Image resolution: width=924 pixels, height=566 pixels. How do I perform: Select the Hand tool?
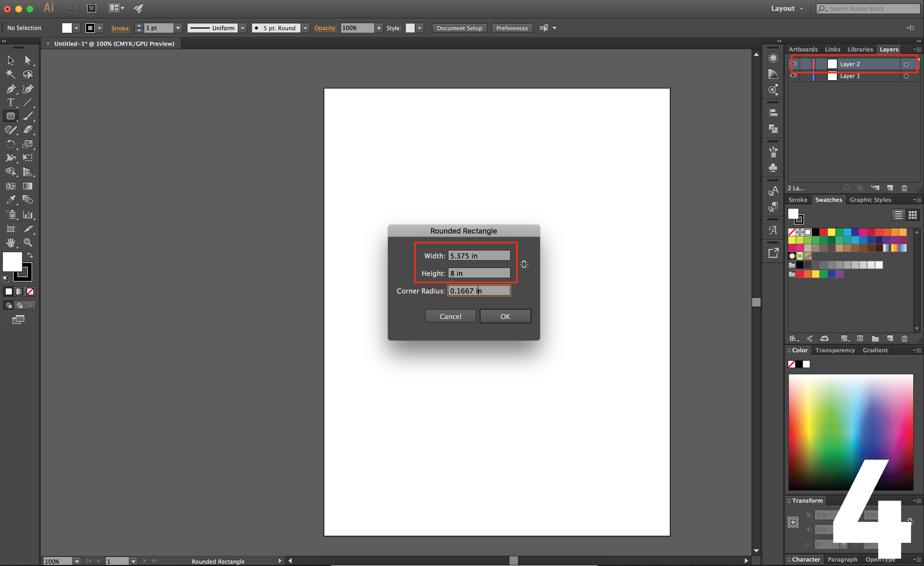[x=10, y=243]
